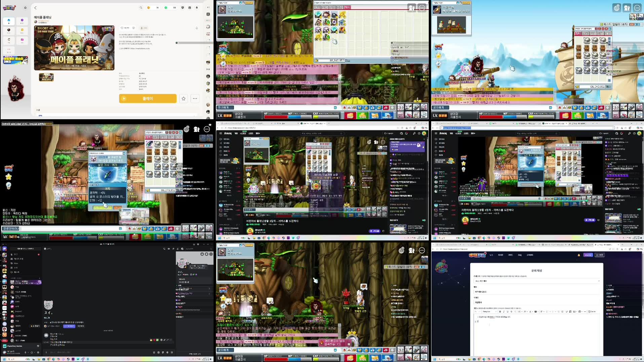Image resolution: width=644 pixels, height=362 pixels.
Task: Open MENU in top-right pirate-ship game window
Action: click(590, 116)
